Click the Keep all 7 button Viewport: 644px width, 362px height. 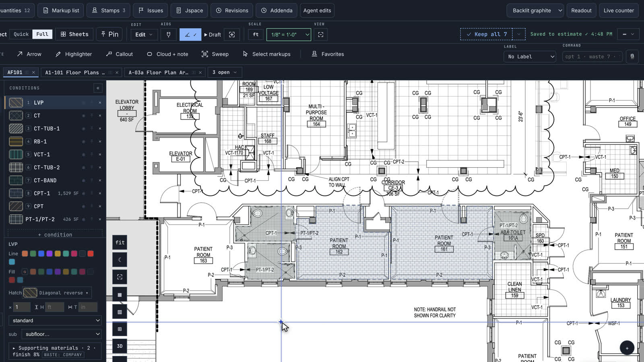click(487, 34)
